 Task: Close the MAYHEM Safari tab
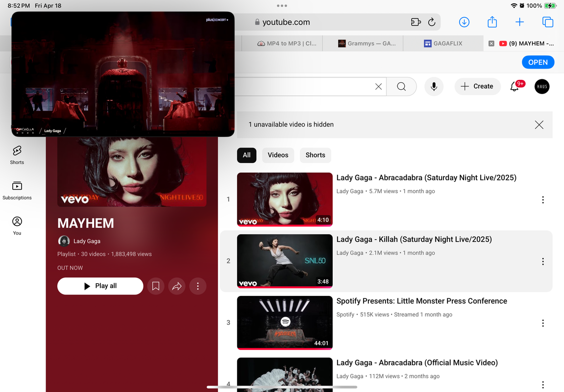point(491,44)
